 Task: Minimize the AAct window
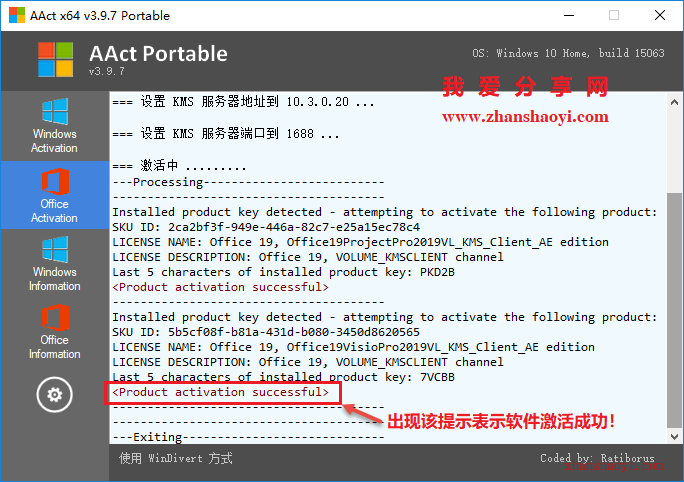pos(568,15)
